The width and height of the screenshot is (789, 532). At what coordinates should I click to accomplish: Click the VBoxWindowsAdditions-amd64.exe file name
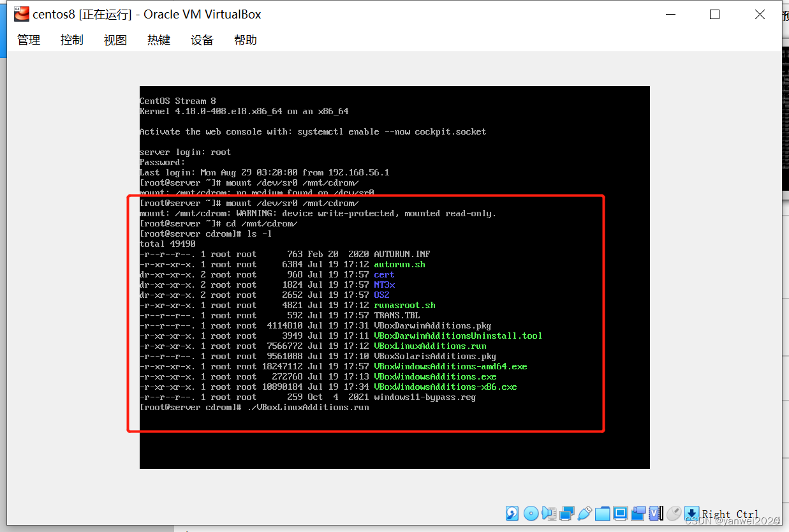[450, 366]
